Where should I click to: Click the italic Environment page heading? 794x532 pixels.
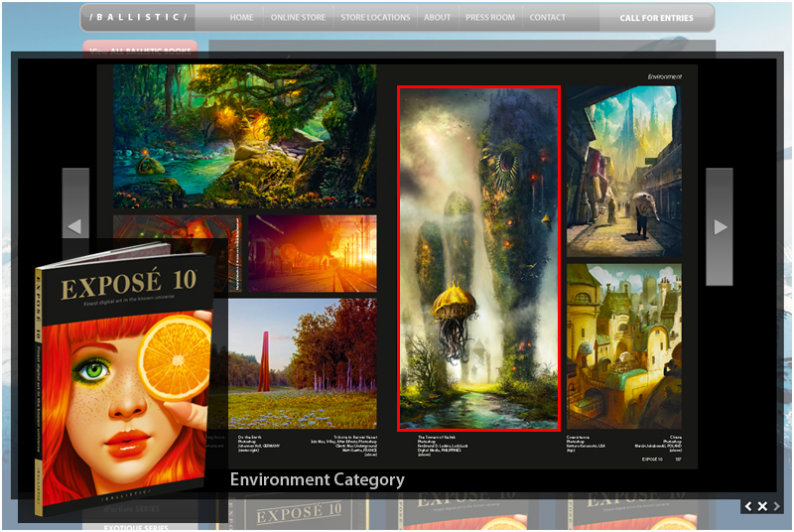pos(664,77)
